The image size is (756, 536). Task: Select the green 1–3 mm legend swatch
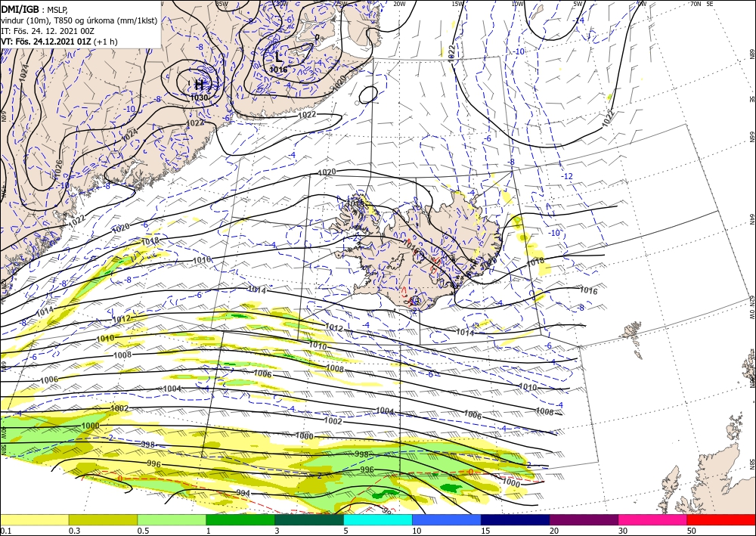240,519
